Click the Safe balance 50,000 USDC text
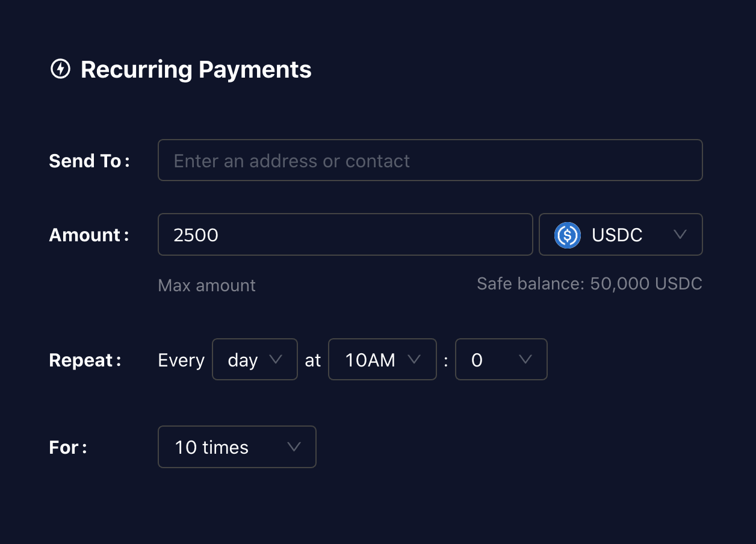The image size is (756, 544). [590, 283]
